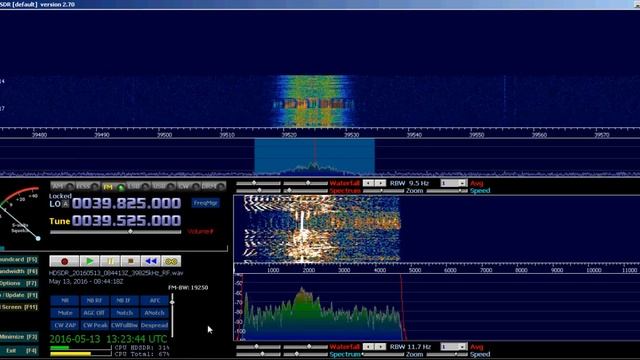Image resolution: width=640 pixels, height=360 pixels.
Task: Click the AGC Off button
Action: tap(94, 313)
